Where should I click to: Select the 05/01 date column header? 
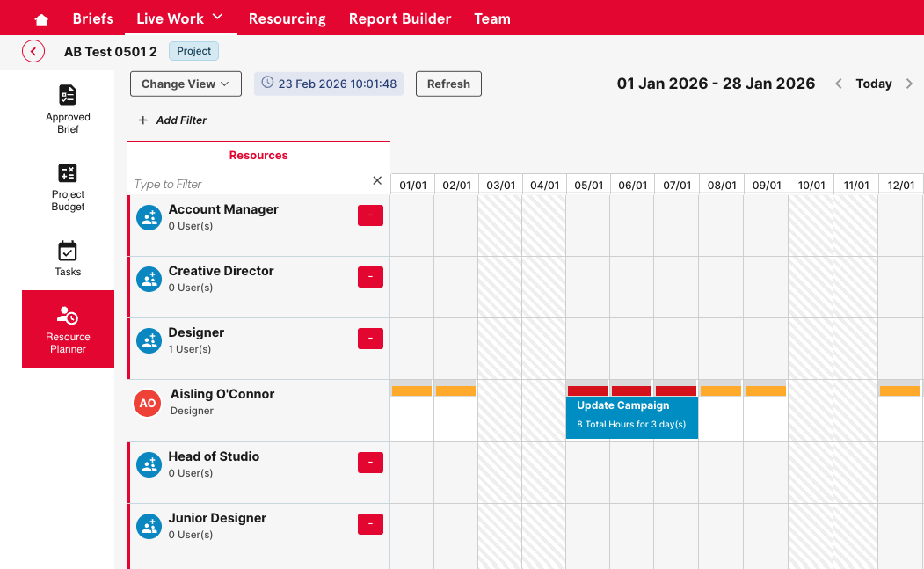(589, 185)
